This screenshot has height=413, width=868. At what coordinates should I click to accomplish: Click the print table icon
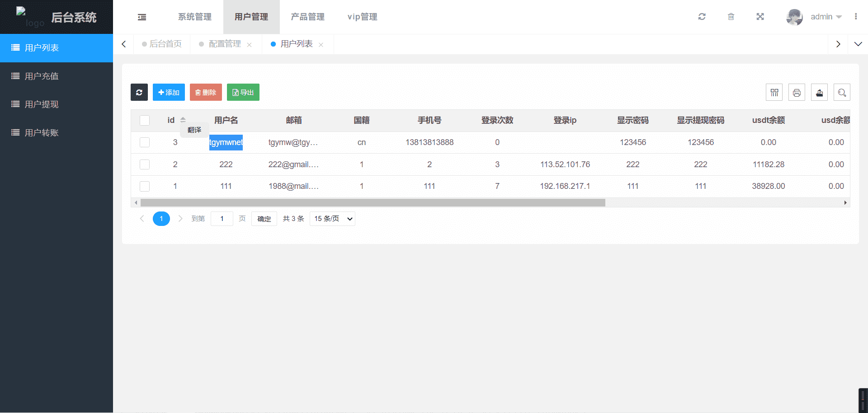(x=797, y=92)
